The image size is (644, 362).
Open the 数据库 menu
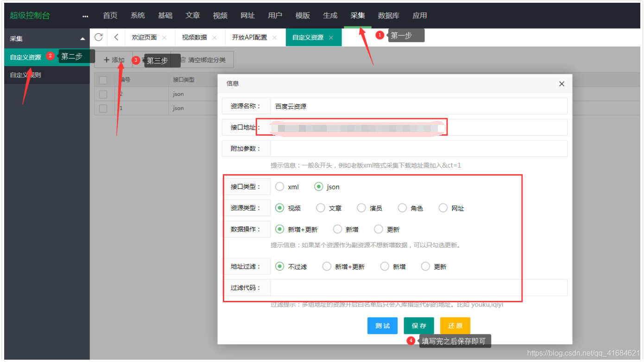click(x=389, y=15)
